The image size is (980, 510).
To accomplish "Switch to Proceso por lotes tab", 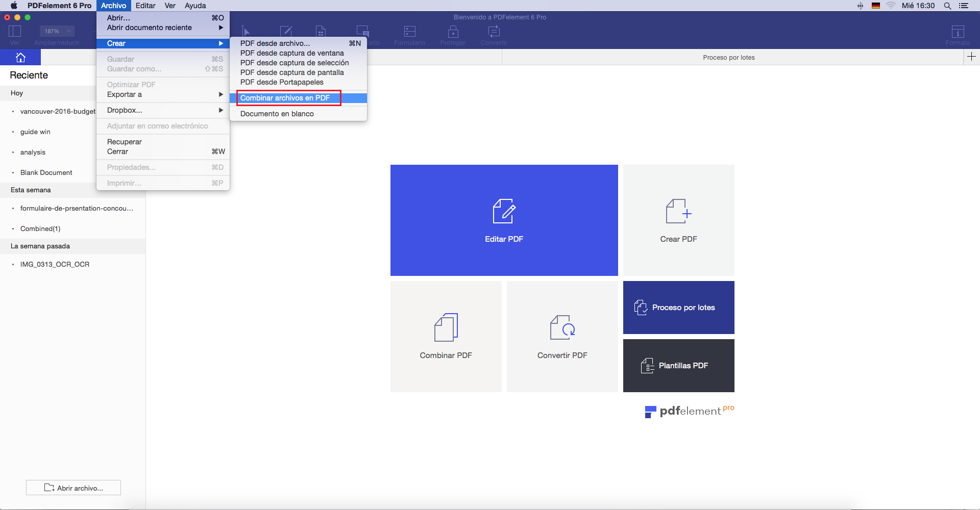I will click(728, 58).
